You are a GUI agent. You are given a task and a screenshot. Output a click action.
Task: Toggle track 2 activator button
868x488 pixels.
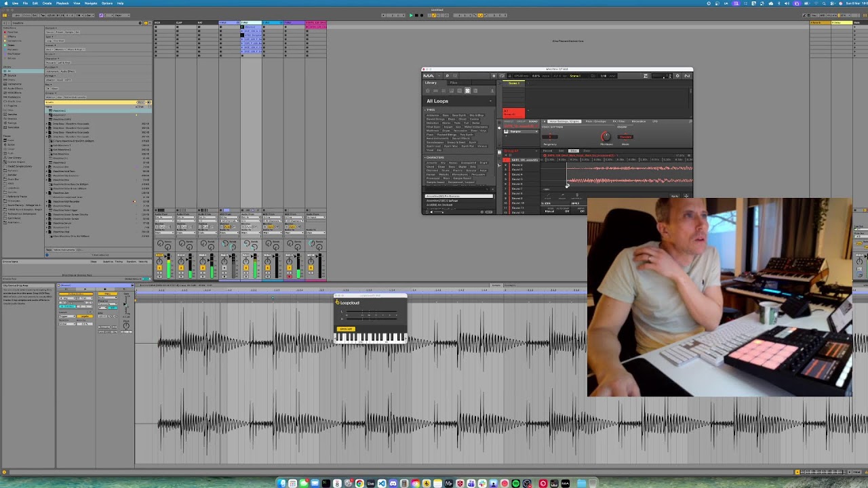[x=181, y=266]
